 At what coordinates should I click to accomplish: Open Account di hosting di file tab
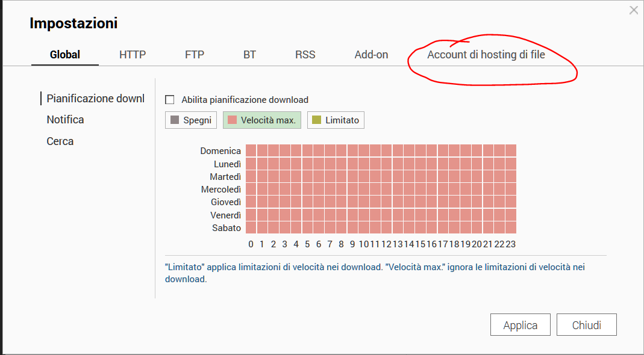(486, 55)
